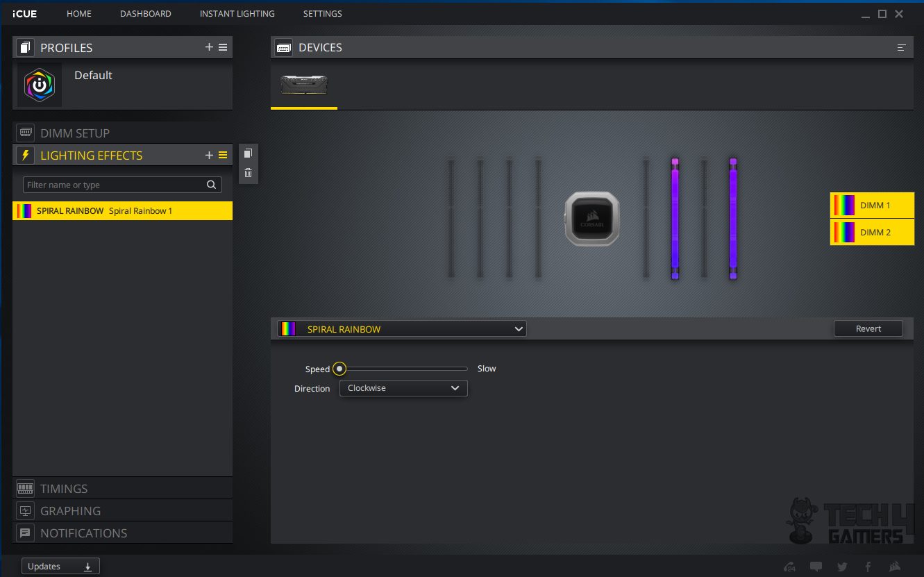The width and height of the screenshot is (924, 577).
Task: Open the Profiles hamburger menu
Action: pyautogui.click(x=223, y=47)
